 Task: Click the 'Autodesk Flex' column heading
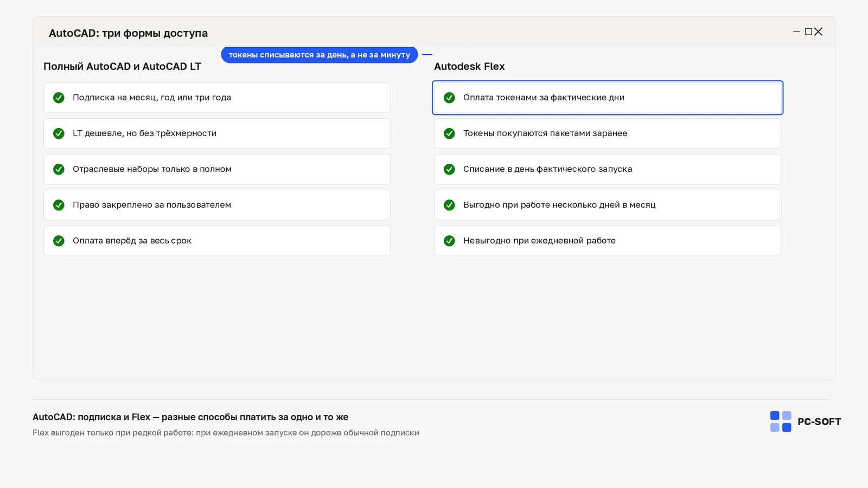pyautogui.click(x=469, y=67)
